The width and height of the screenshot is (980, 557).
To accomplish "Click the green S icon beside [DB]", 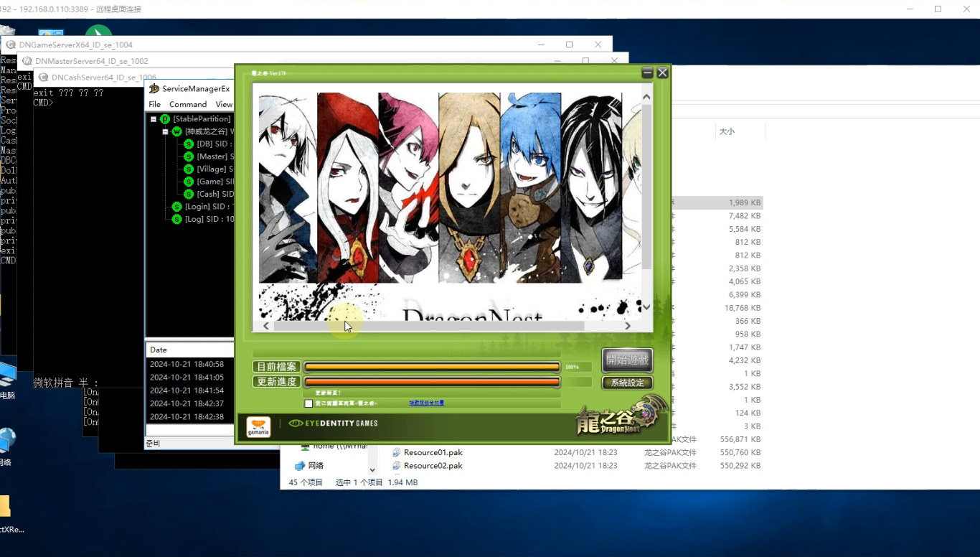I will pos(189,144).
